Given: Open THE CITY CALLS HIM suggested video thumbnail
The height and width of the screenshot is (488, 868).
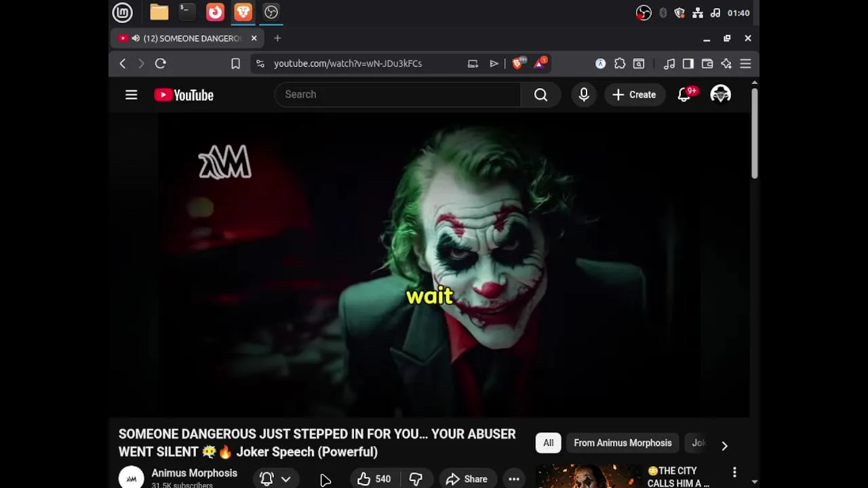Looking at the screenshot, I should pos(587,476).
